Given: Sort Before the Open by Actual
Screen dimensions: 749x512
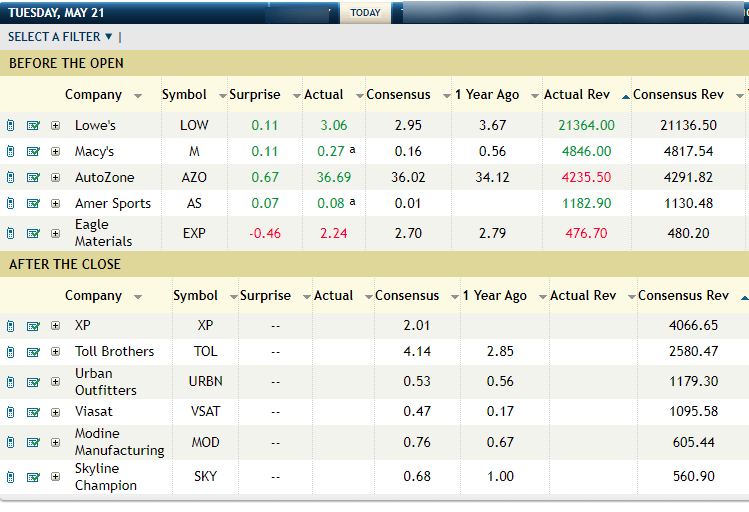Looking at the screenshot, I should pos(333,95).
